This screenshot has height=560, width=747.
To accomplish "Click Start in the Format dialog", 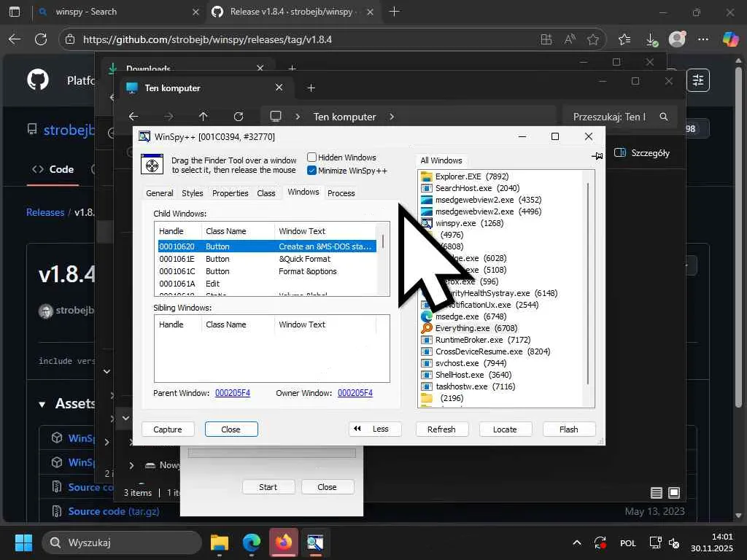I will click(268, 486).
